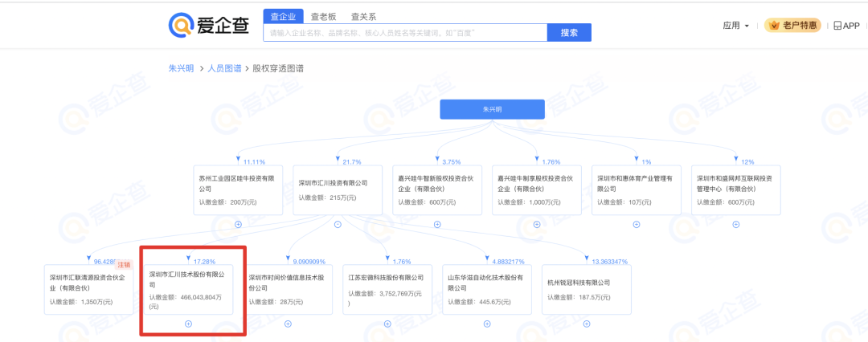Click the 12% share percentage label
This screenshot has width=868, height=342.
[748, 162]
